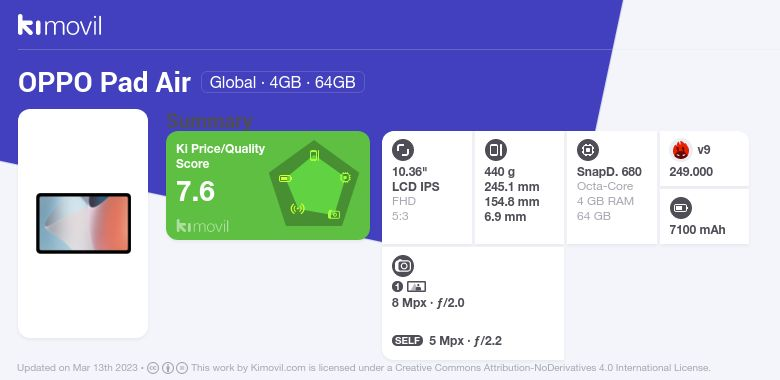Click the AnTuTu red flame icon

point(681,150)
